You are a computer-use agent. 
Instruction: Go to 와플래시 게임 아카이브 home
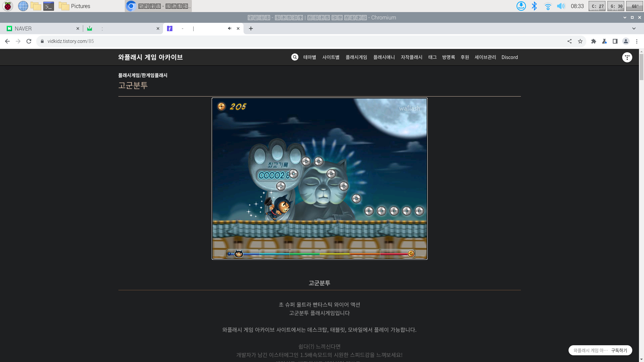coord(150,57)
